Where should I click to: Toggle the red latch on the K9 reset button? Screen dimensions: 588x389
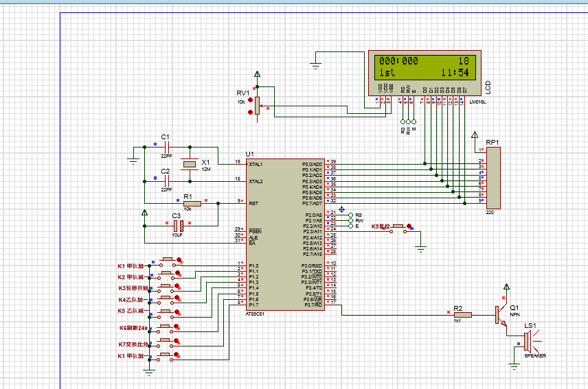(409, 226)
